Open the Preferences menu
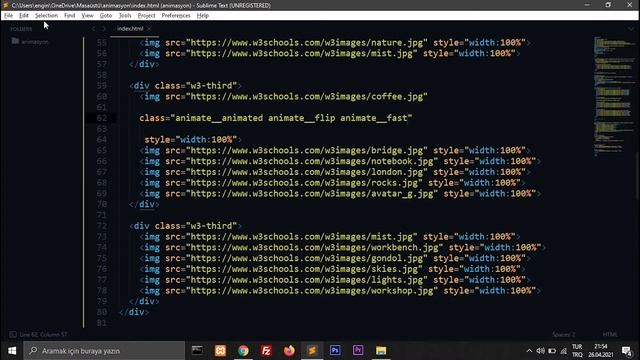The image size is (640, 360). coord(176,16)
